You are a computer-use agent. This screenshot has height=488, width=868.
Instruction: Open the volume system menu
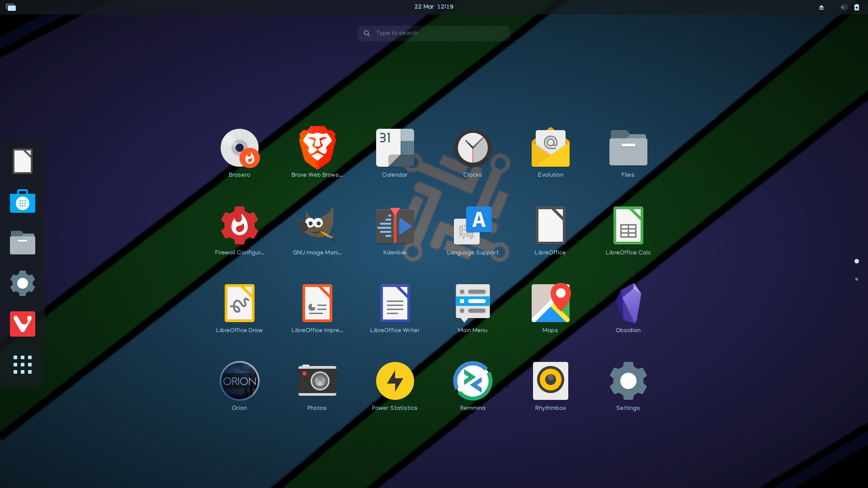tap(844, 7)
